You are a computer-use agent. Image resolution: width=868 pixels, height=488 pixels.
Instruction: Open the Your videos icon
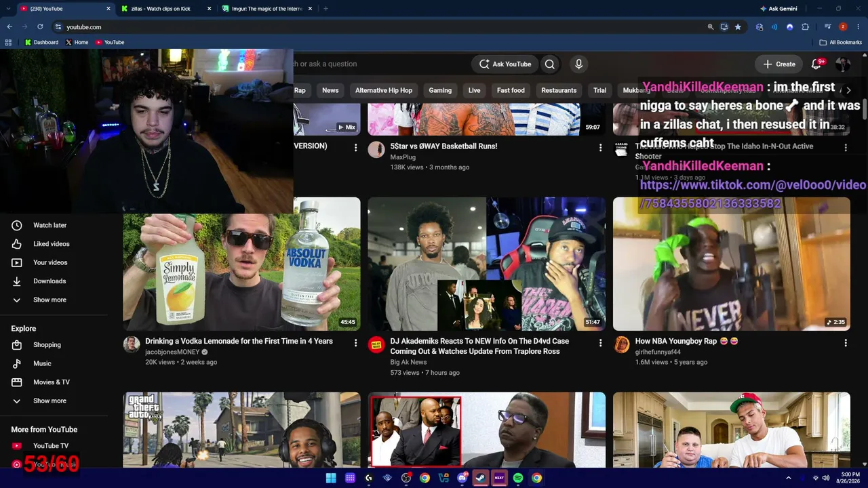pyautogui.click(x=17, y=262)
